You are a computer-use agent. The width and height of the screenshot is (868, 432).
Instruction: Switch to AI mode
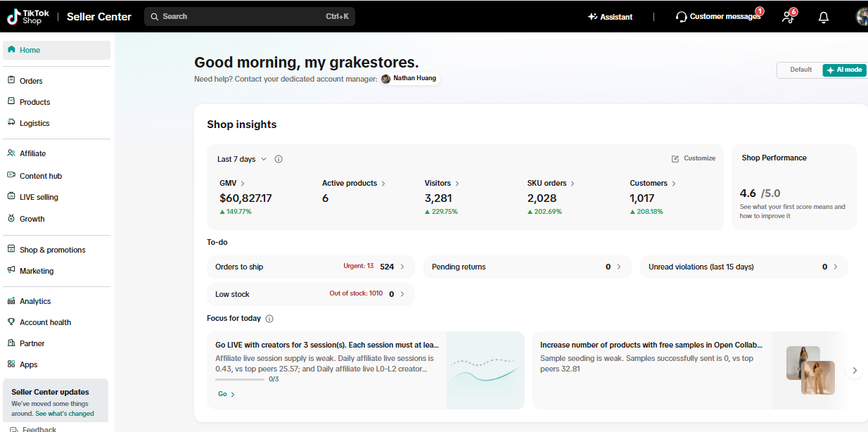(844, 70)
